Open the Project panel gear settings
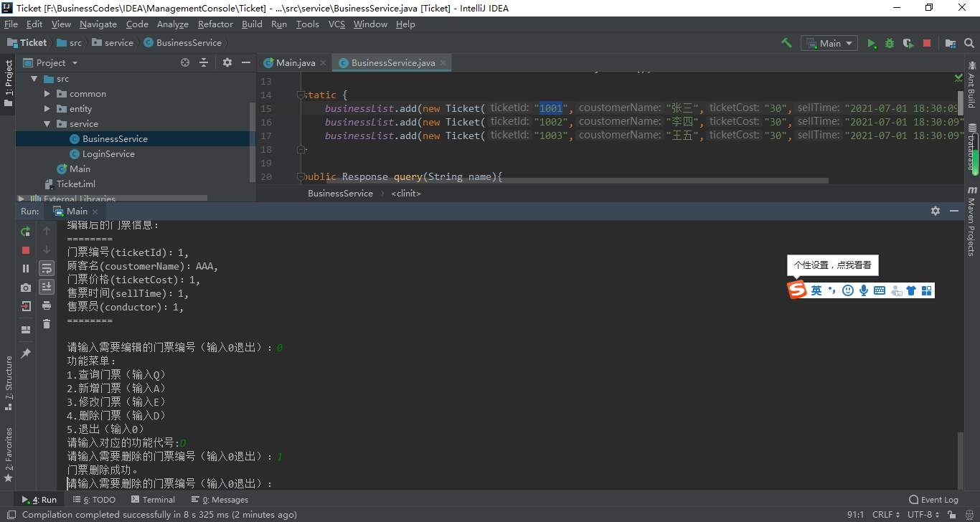 click(x=227, y=62)
